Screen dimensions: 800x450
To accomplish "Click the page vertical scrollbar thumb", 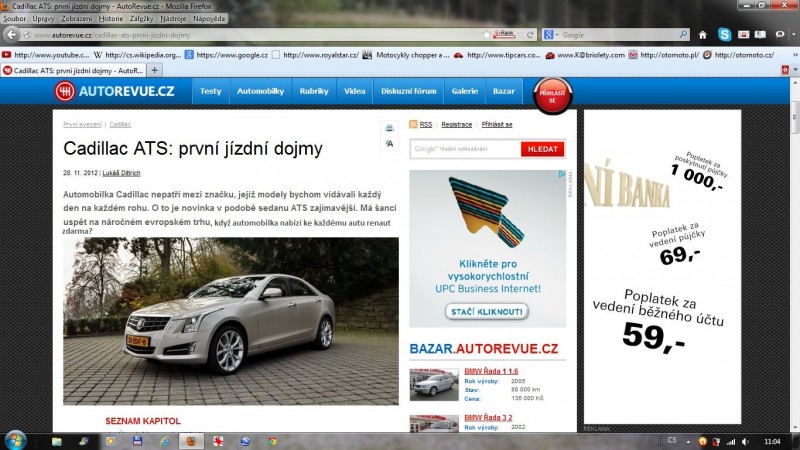I will [795, 119].
